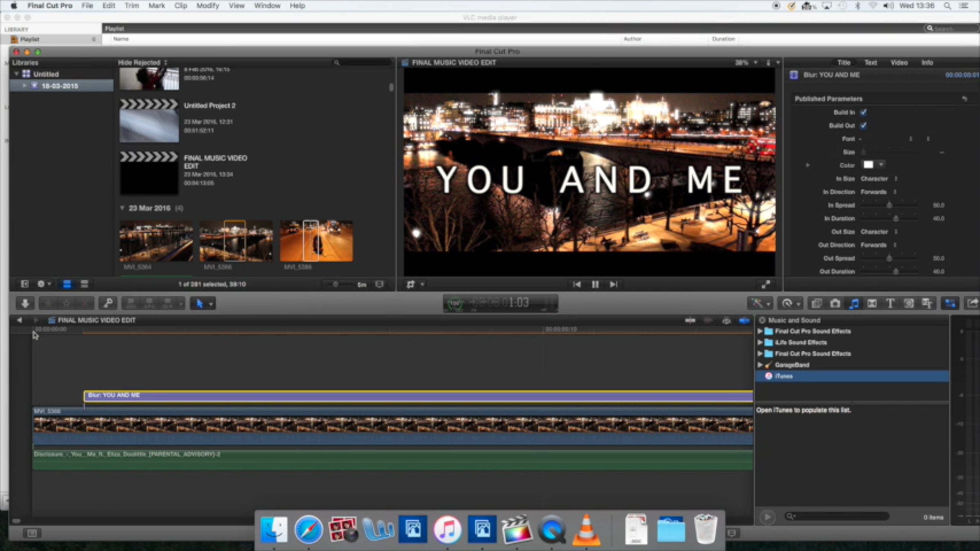980x551 pixels.
Task: Expand the Color parameter disclosure triangle
Action: [x=808, y=165]
